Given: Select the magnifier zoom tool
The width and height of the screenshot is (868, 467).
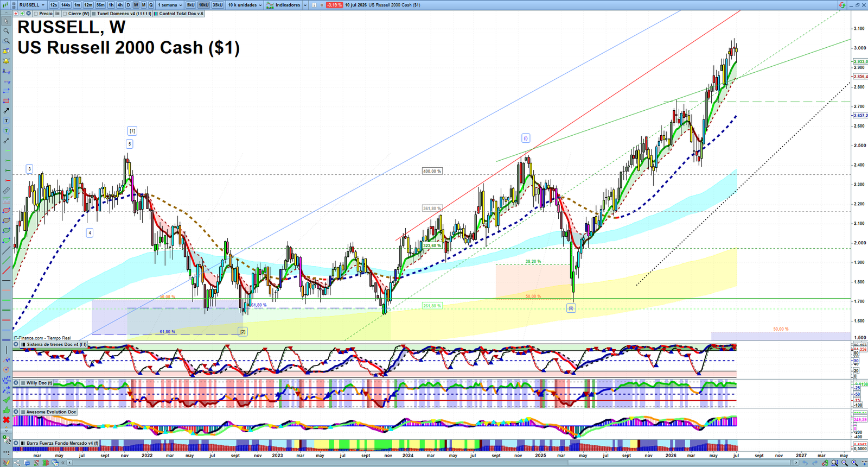Looking at the screenshot, I should coord(6,31).
